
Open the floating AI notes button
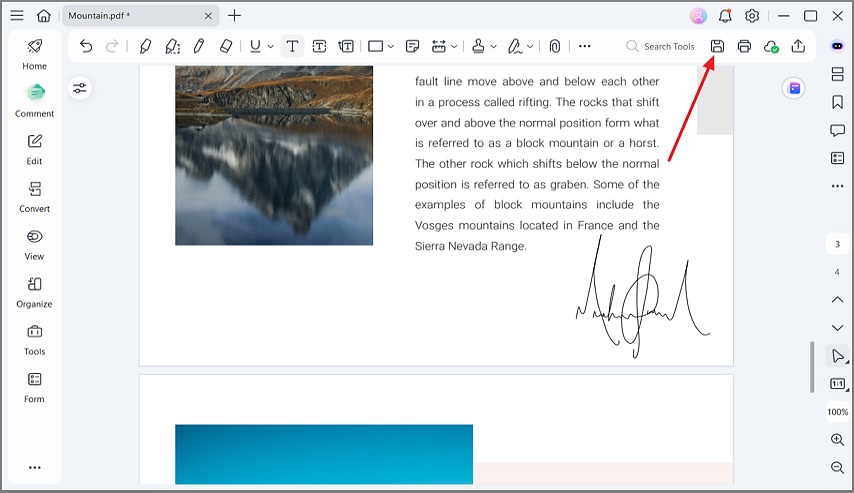[794, 88]
